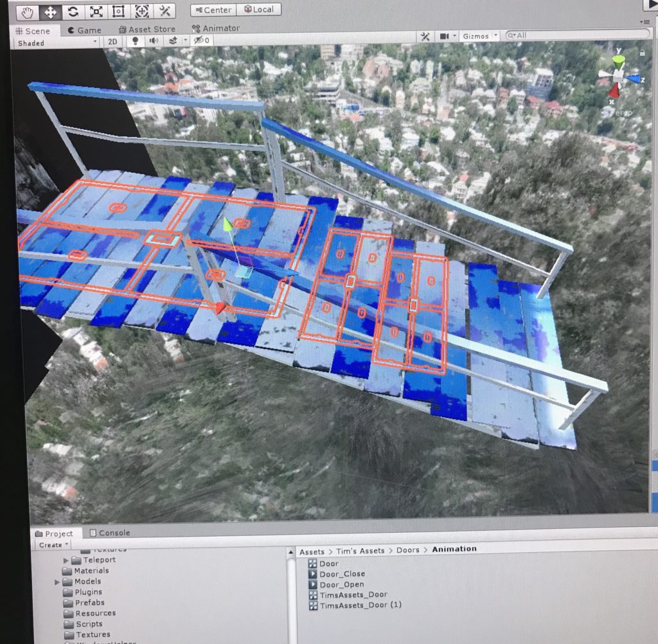Switch to the Console tab

[110, 533]
